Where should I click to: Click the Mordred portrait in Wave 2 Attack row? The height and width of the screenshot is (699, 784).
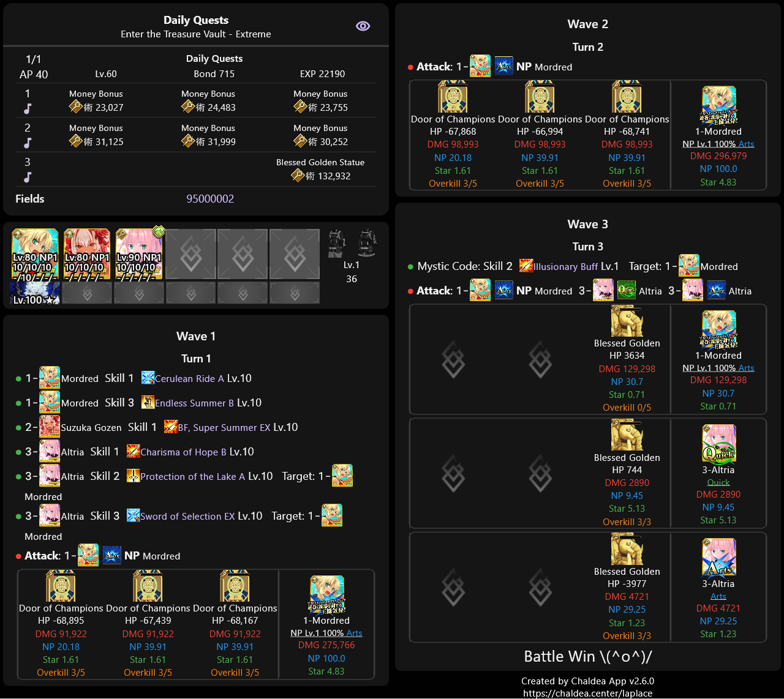click(480, 66)
